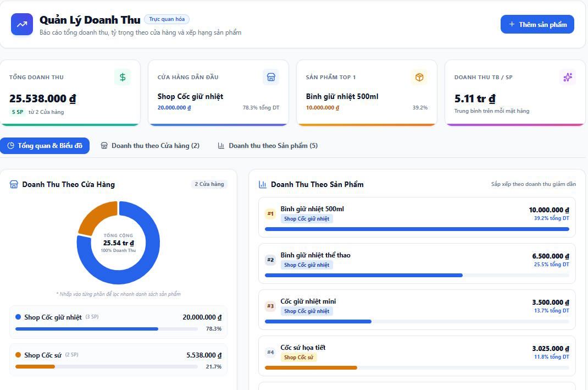Screen dimensions: 588x390
Task: Click the 25.54 tr đ donut center total
Action: pos(119,243)
